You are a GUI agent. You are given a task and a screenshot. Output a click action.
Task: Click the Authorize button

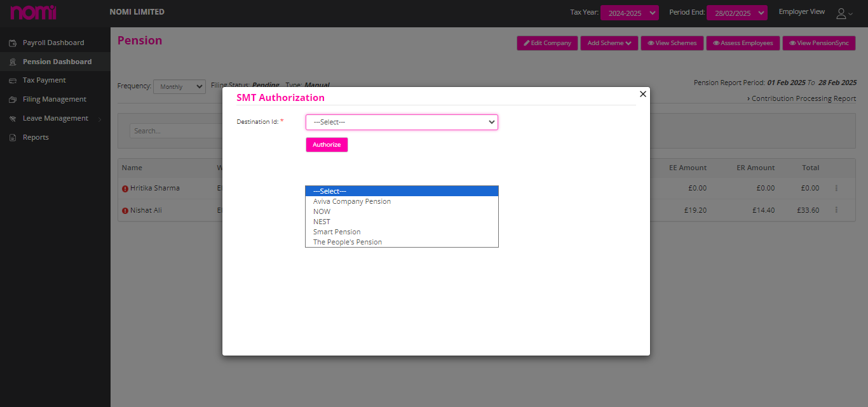(327, 145)
